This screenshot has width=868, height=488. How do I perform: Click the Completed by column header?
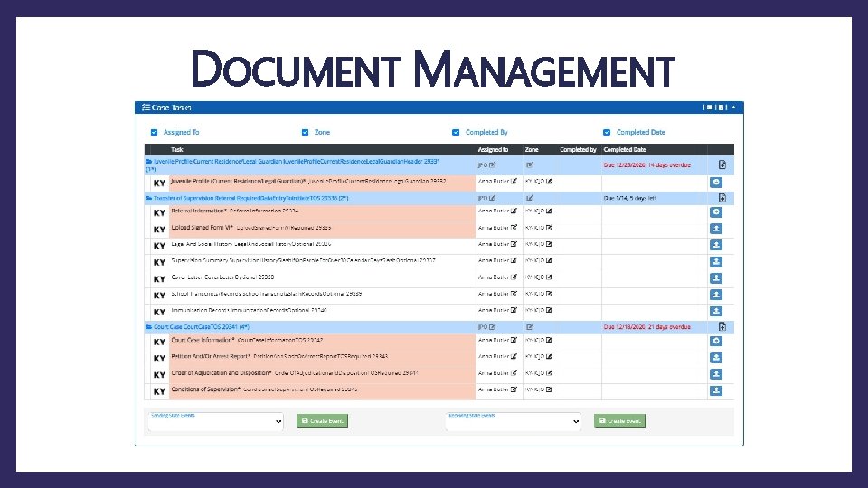578,150
